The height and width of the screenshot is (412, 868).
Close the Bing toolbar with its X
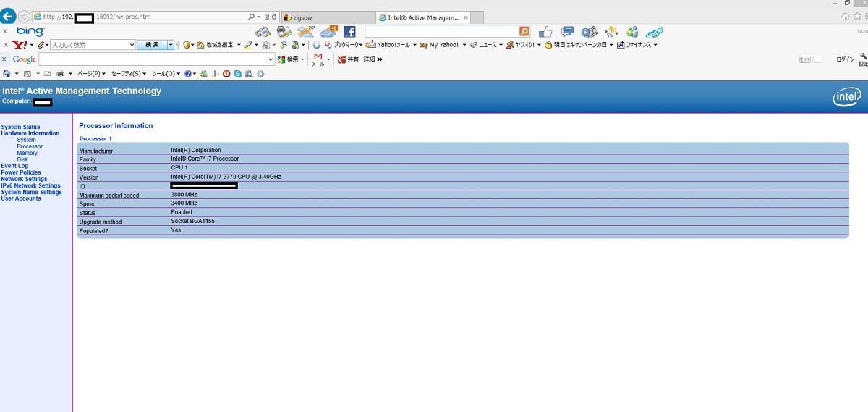point(5,31)
